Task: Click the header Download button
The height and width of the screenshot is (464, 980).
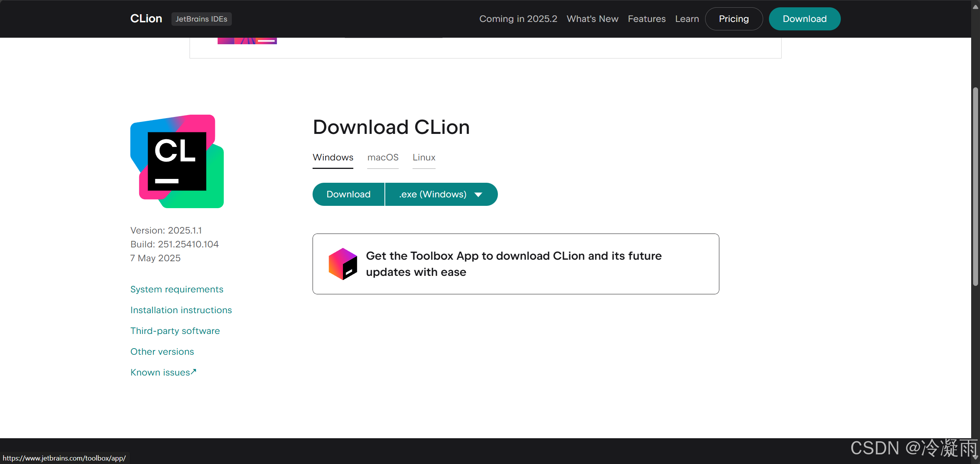Action: (x=804, y=19)
